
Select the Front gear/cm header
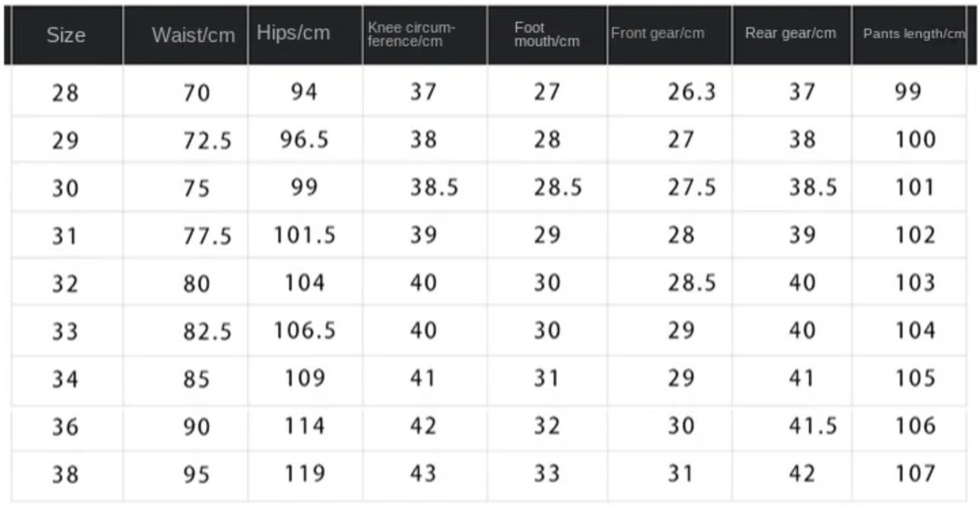point(657,33)
